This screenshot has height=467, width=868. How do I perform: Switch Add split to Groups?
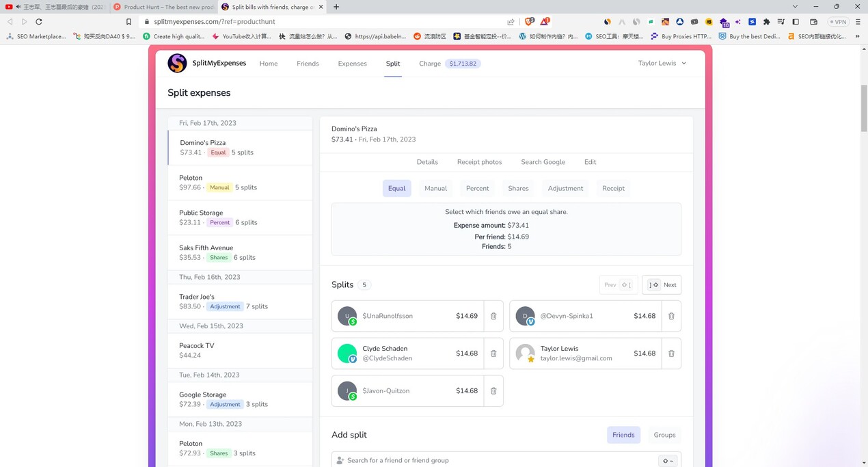point(664,435)
